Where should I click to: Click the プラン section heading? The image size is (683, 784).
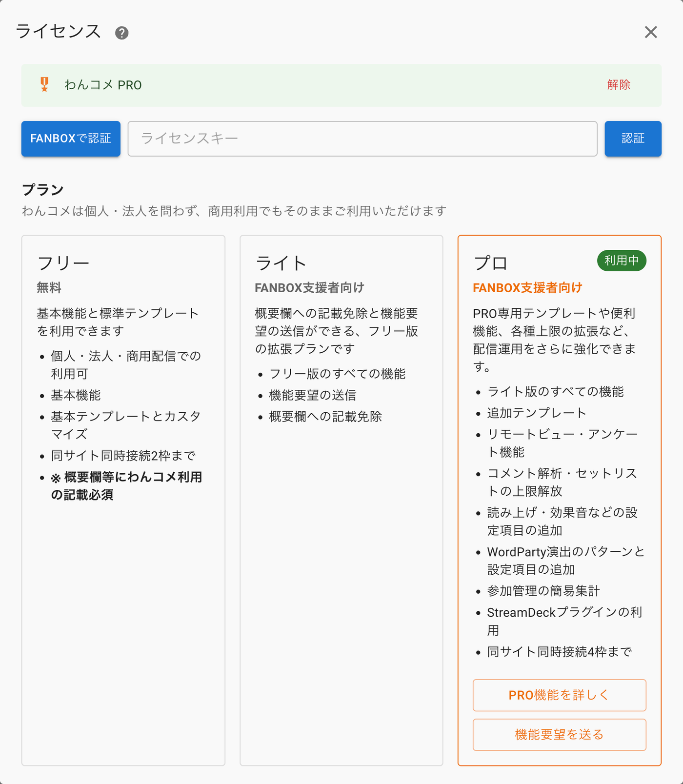click(43, 190)
